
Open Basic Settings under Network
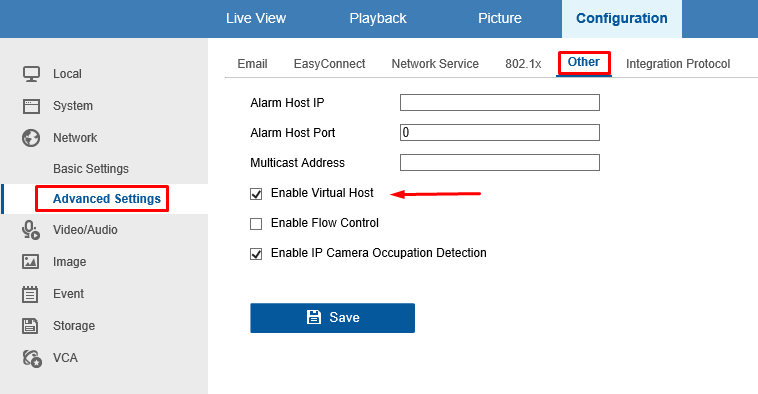coord(91,169)
